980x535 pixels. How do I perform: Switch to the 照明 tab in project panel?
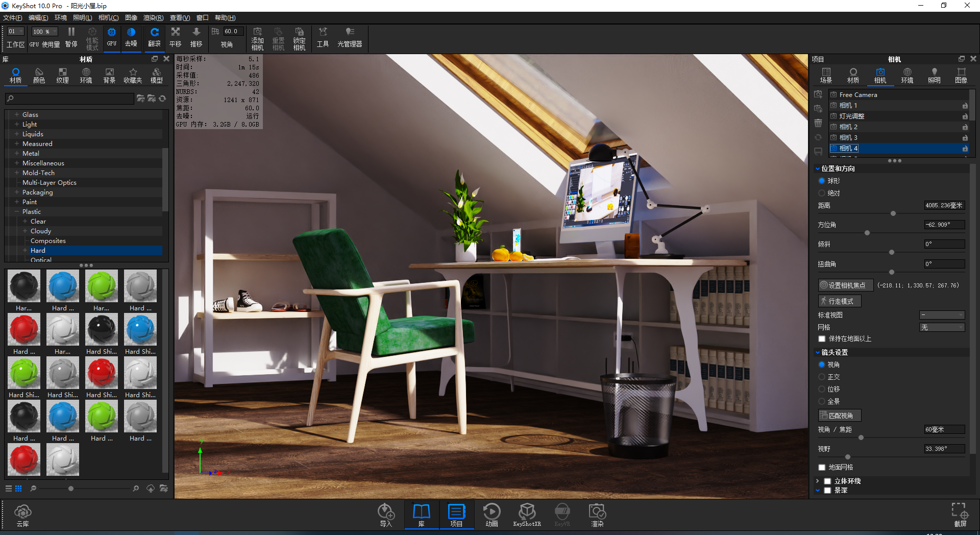tap(934, 75)
